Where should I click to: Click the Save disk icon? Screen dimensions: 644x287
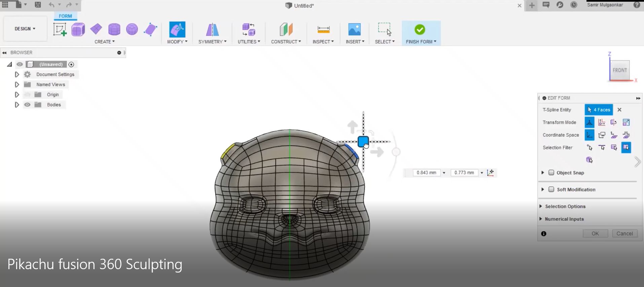coord(38,5)
